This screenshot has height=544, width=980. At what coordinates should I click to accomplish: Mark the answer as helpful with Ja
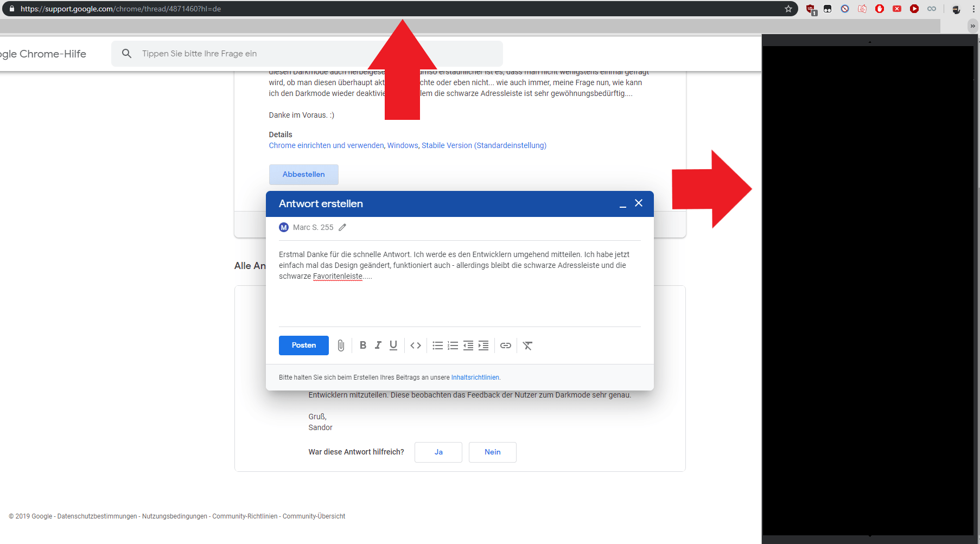(x=438, y=452)
